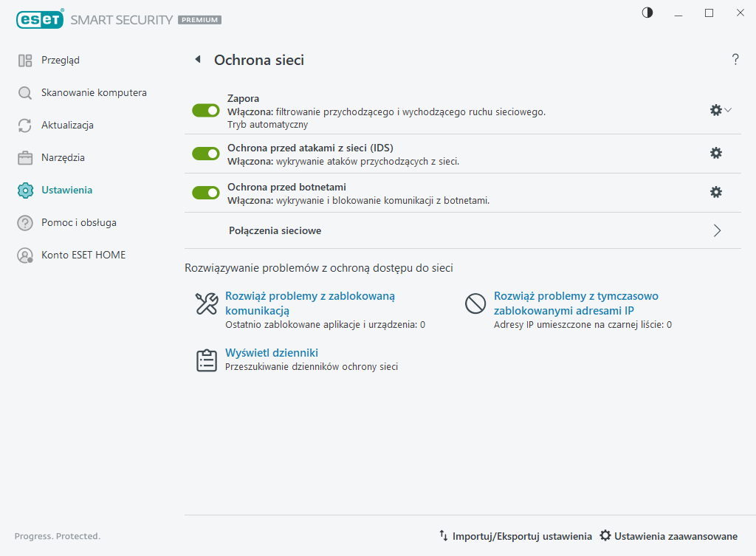The image size is (756, 556).
Task: Open settings gear for Ochrona przed atakami (IDS)
Action: (715, 153)
